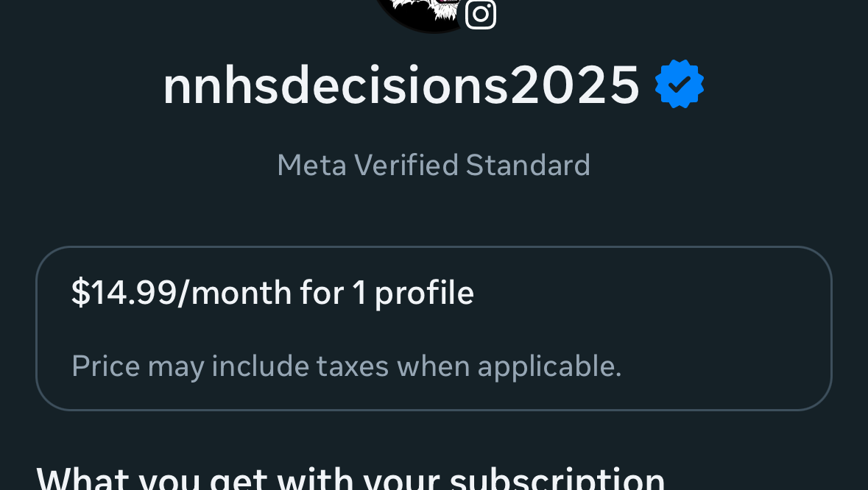This screenshot has width=868, height=490.
Task: Click the blue verified checkmark badge
Action: click(x=680, y=85)
